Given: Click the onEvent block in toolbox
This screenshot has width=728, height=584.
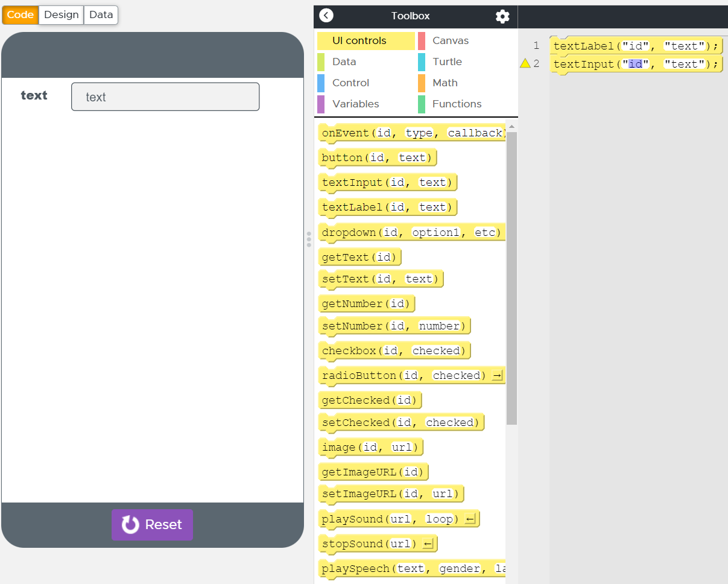Looking at the screenshot, I should [x=412, y=133].
